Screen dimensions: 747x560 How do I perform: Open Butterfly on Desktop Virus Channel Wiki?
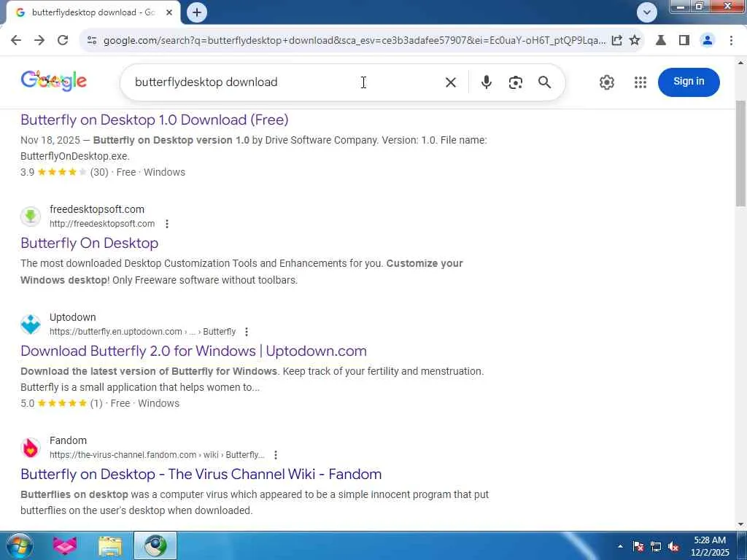tap(201, 474)
